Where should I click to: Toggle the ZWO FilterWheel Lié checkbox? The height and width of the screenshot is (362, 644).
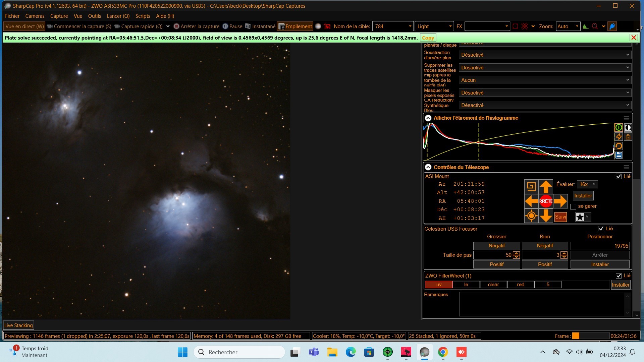(619, 276)
